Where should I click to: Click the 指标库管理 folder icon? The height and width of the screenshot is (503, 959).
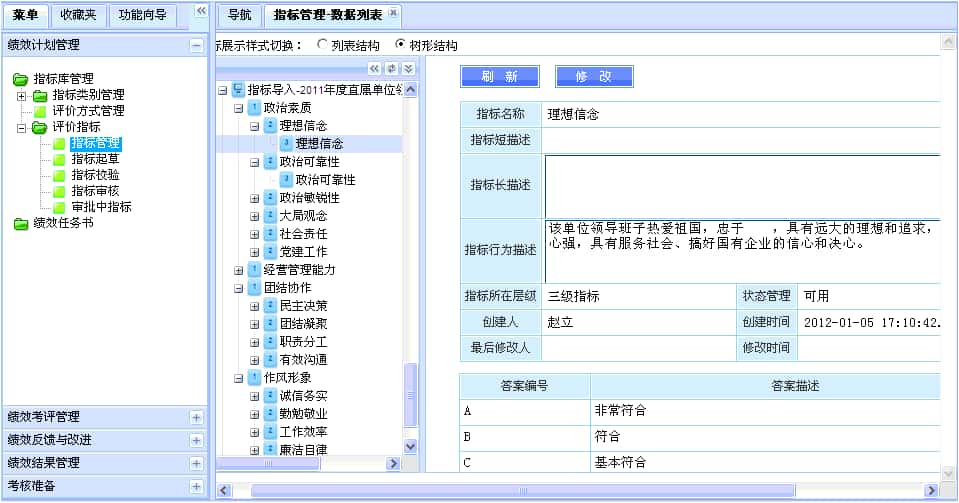21,79
